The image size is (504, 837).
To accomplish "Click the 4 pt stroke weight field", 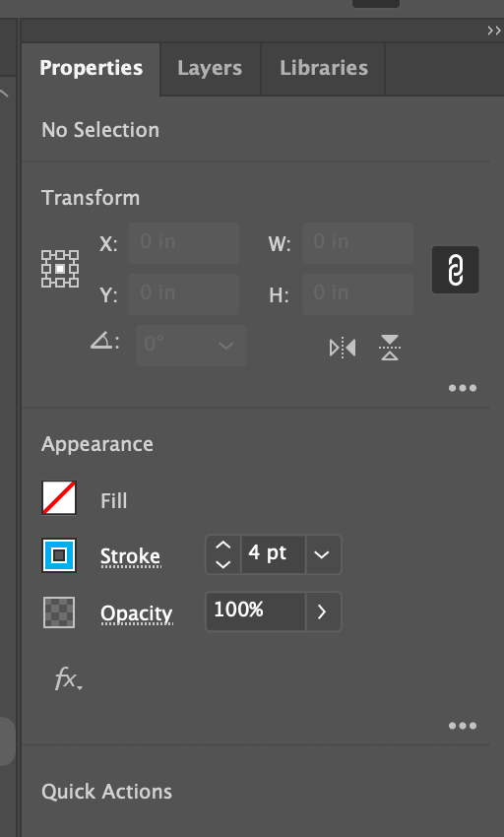I will tap(274, 554).
